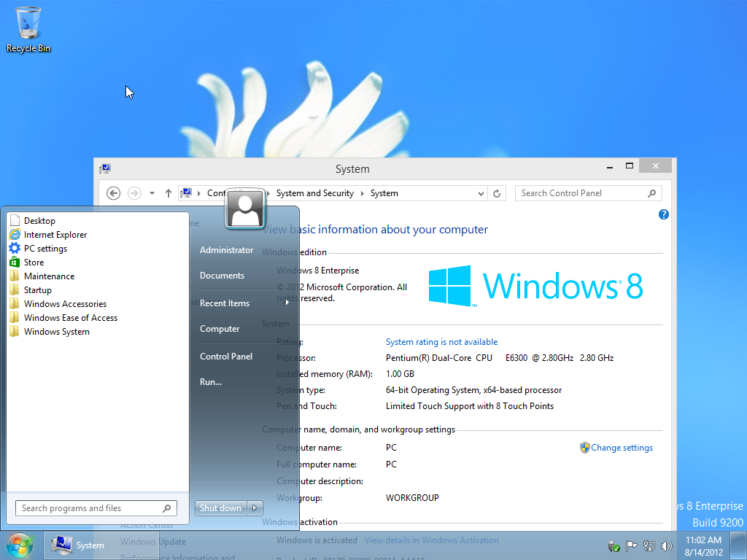Click the Change settings link
The height and width of the screenshot is (560, 747).
coord(622,448)
